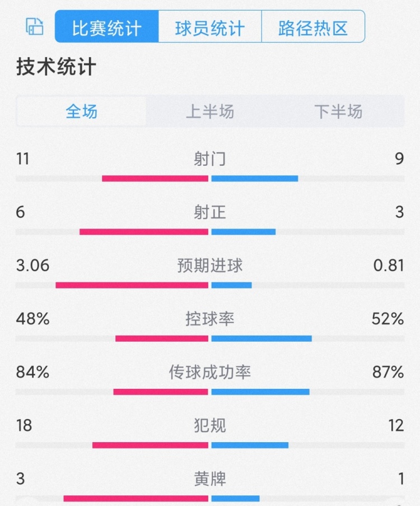Switch to the 球员统计 tab
The width and height of the screenshot is (420, 506).
(x=210, y=26)
